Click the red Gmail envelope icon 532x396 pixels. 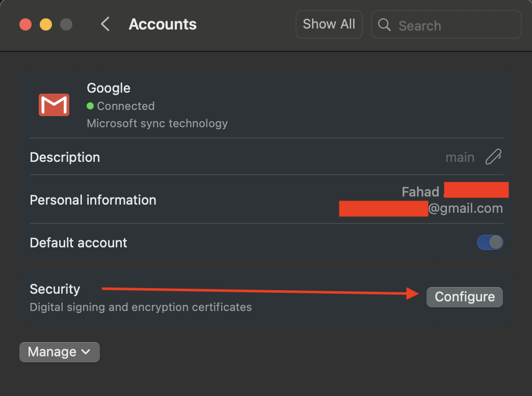point(54,105)
